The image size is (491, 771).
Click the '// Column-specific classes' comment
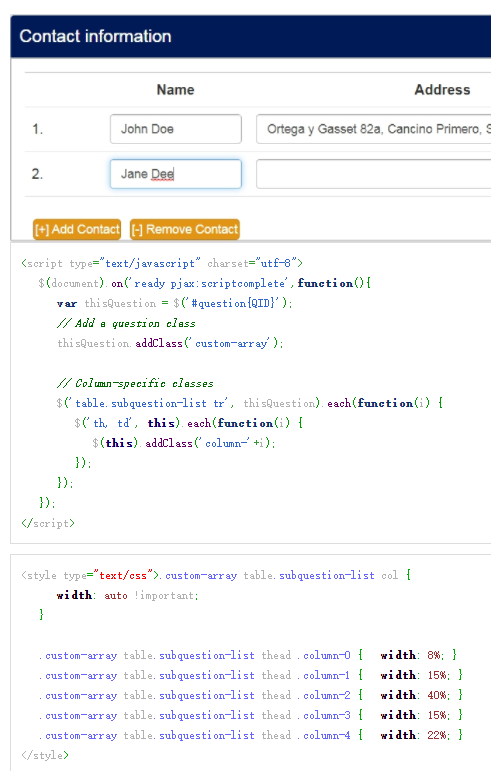pos(135,383)
